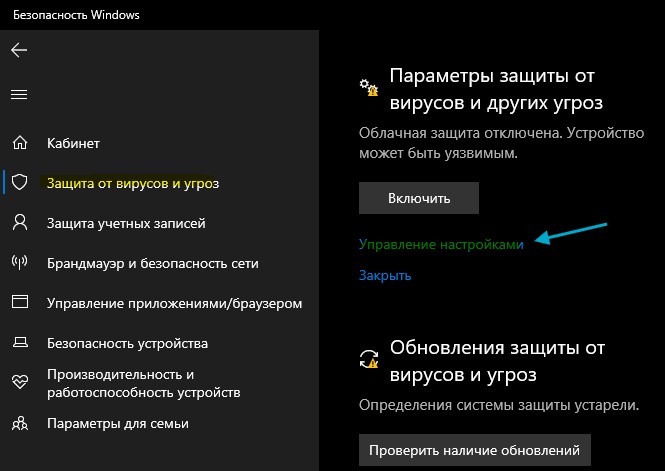665x471 pixels.
Task: Click Проверить наличие обновлений button
Action: (x=475, y=450)
